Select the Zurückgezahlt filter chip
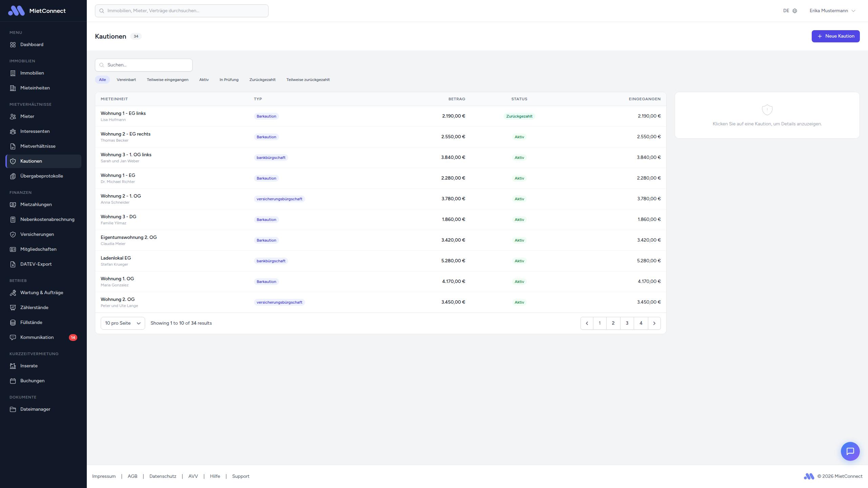The height and width of the screenshot is (488, 868). tap(262, 80)
